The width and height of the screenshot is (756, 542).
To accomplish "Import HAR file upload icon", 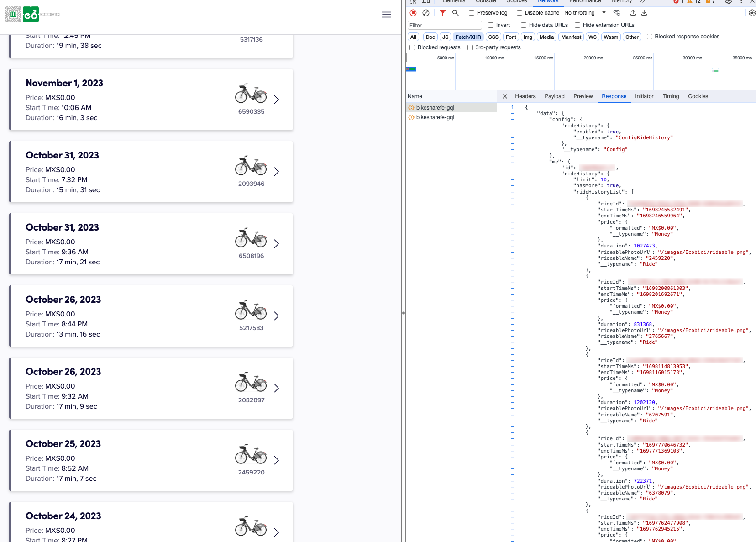I will (633, 13).
